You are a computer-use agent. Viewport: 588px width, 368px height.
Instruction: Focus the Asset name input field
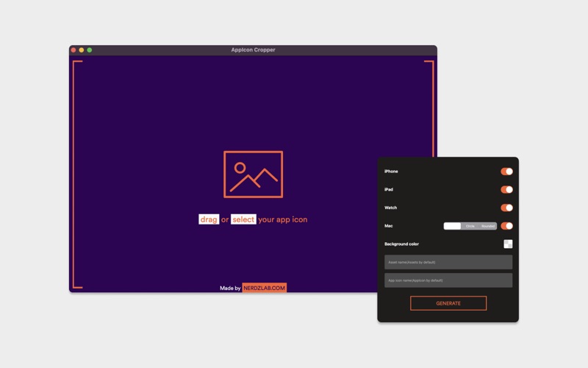448,262
